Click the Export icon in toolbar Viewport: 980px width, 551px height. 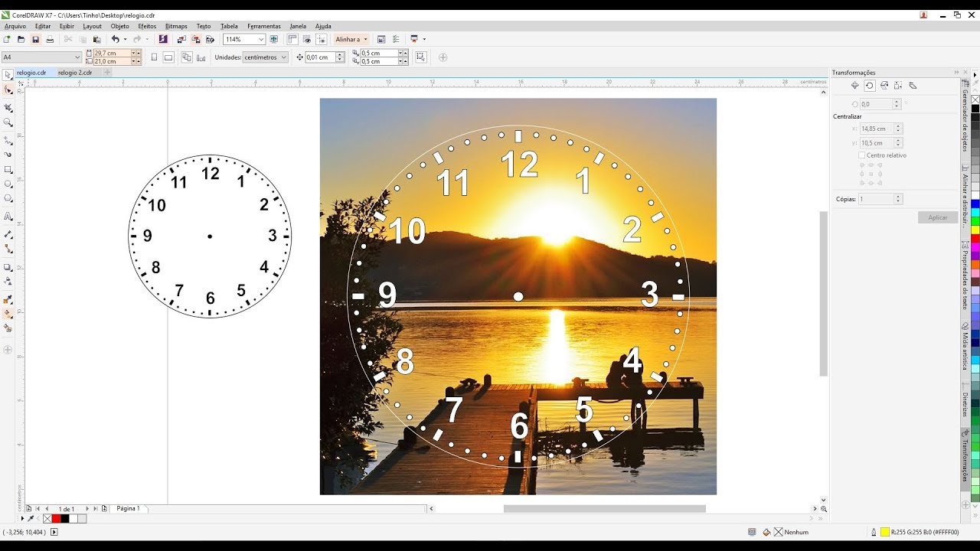tap(196, 39)
